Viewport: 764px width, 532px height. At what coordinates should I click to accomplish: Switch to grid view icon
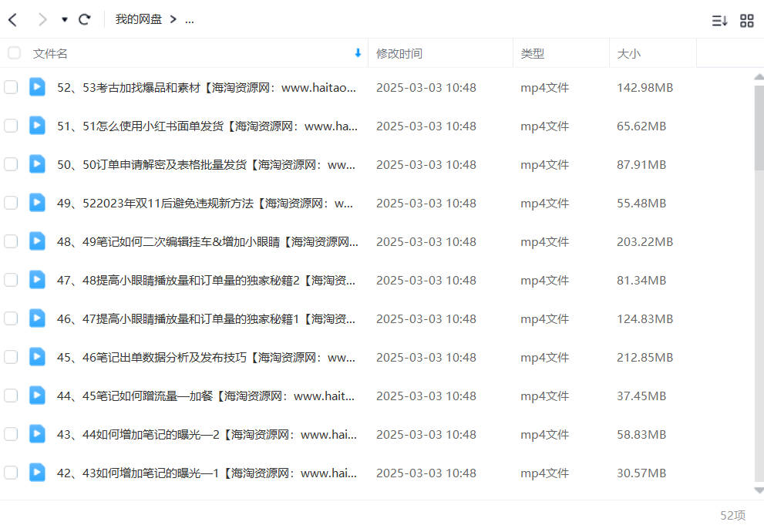coord(746,21)
